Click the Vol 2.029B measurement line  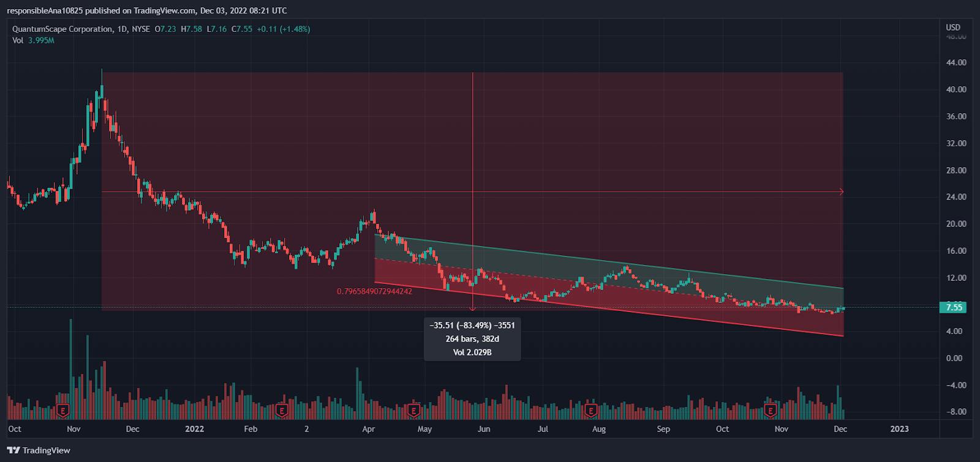[x=472, y=352]
